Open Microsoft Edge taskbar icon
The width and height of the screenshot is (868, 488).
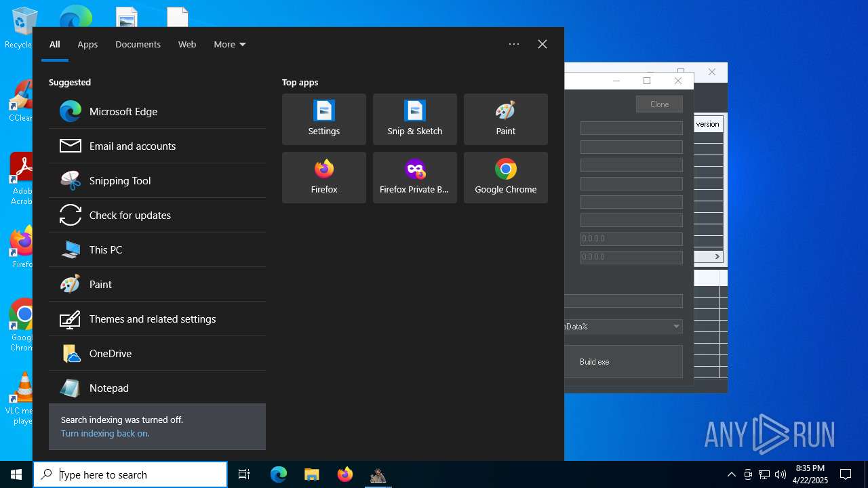[279, 474]
